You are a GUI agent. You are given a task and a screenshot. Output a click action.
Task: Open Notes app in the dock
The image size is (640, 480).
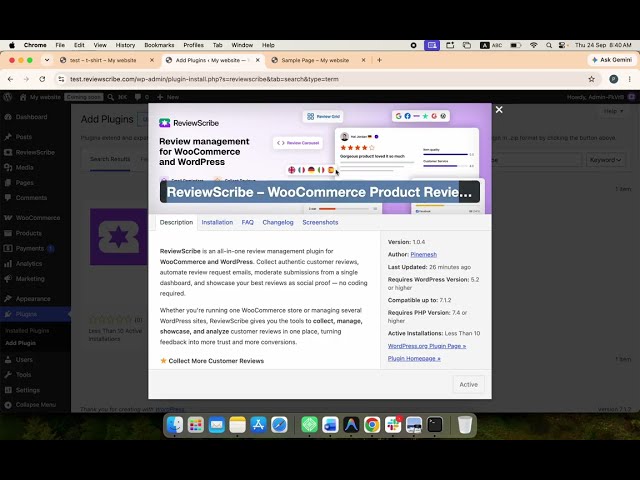[238, 425]
